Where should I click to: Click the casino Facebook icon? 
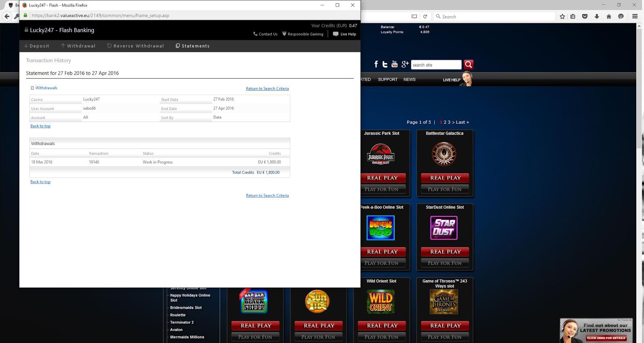pyautogui.click(x=376, y=64)
